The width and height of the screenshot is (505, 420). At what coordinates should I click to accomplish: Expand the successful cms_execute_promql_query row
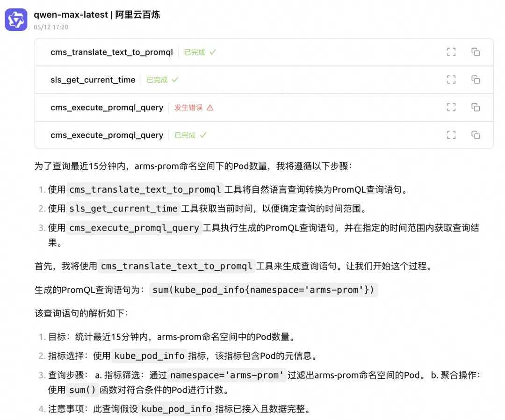(107, 135)
